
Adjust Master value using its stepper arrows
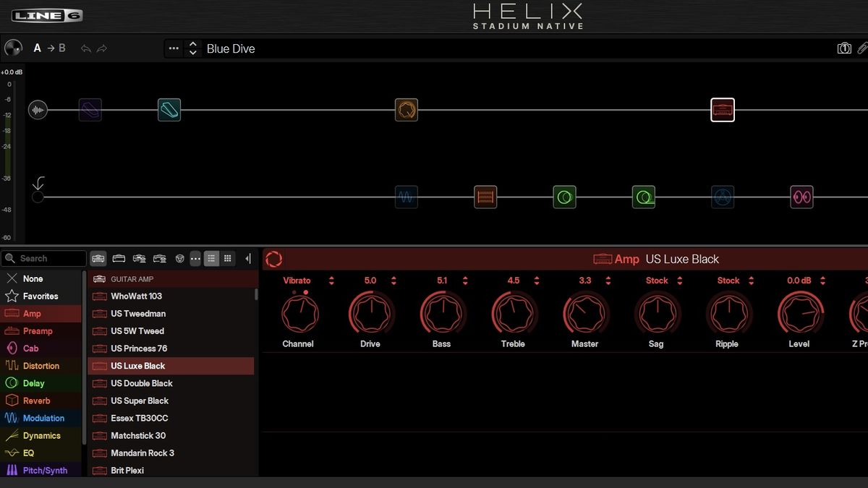click(608, 281)
